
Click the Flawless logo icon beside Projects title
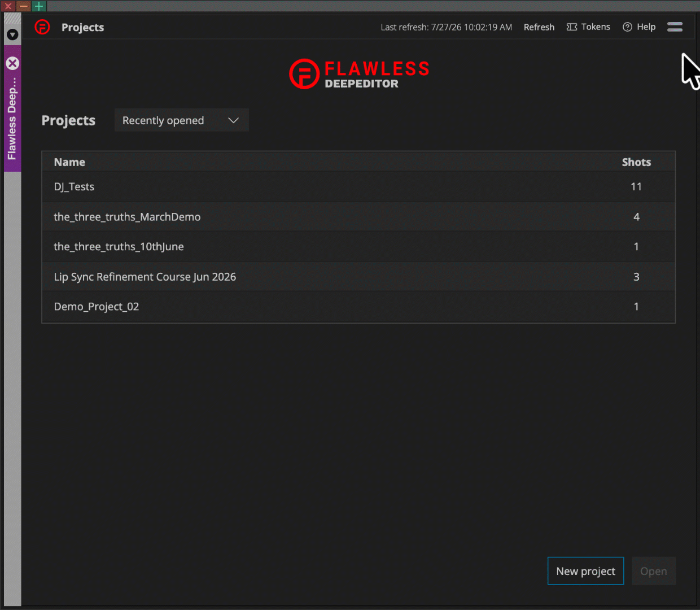coord(42,27)
